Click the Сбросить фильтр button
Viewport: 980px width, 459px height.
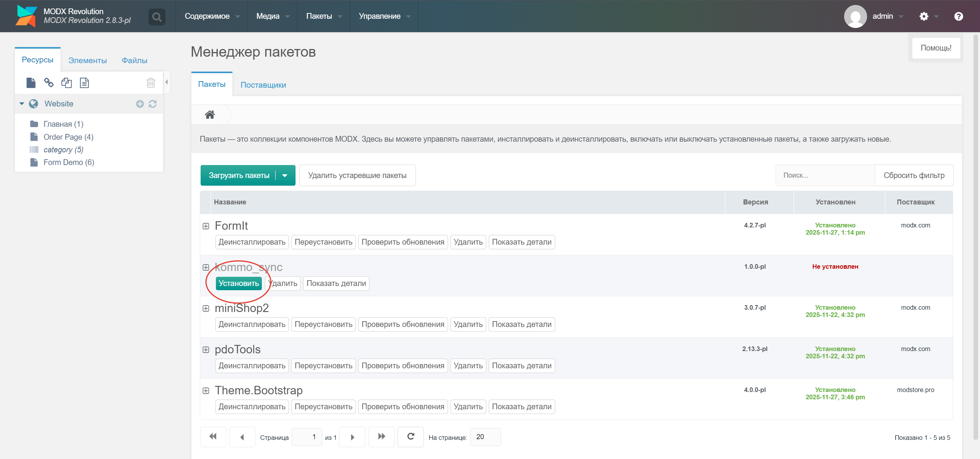(x=914, y=175)
